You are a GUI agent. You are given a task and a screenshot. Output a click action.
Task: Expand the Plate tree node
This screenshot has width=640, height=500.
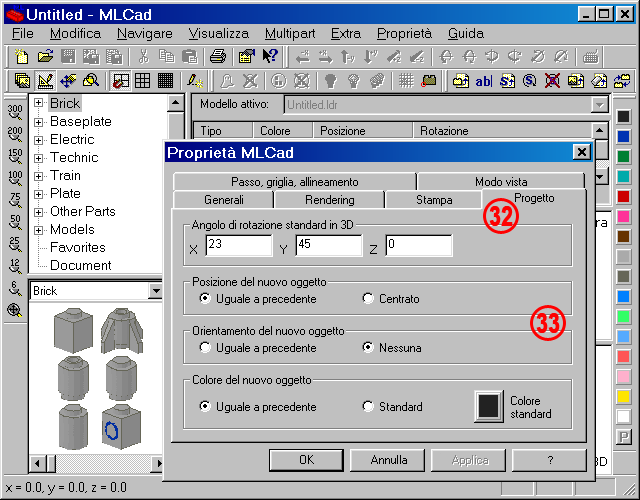tap(38, 194)
